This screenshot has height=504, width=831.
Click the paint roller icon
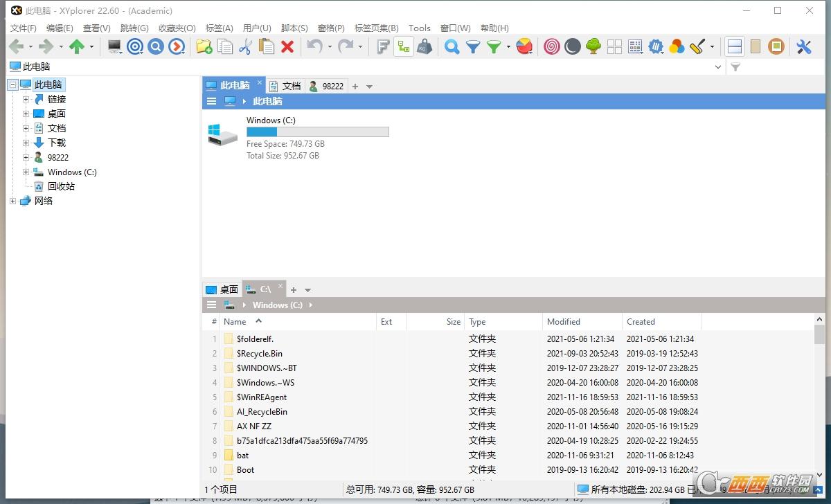pyautogui.click(x=697, y=46)
